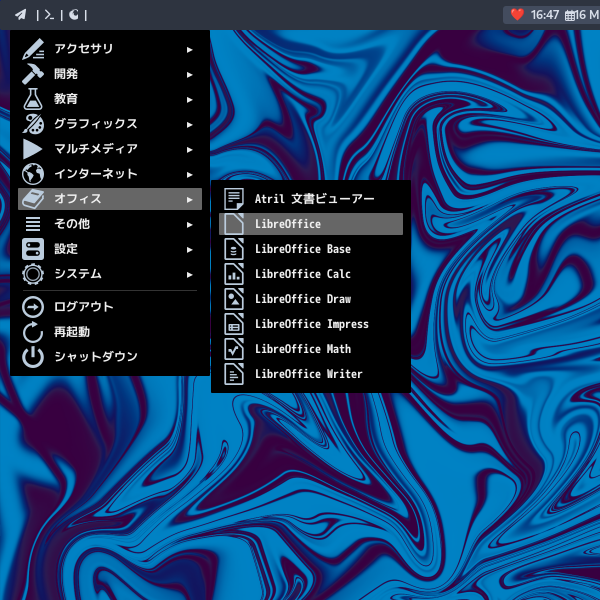The width and height of the screenshot is (600, 600).
Task: Click the red heart tray icon
Action: click(x=517, y=15)
